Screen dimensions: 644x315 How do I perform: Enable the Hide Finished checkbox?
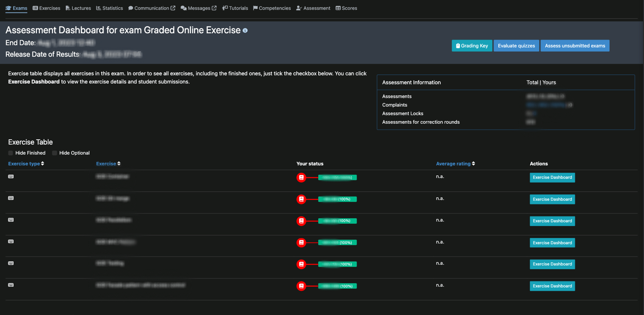[x=10, y=153]
